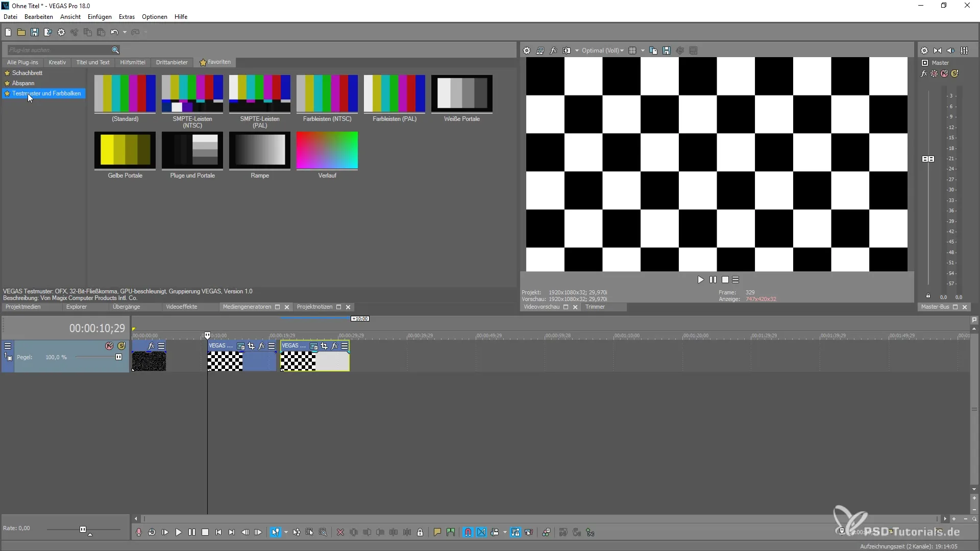Toggle the Master fader lock icon
Viewport: 980px width, 551px height.
928,296
